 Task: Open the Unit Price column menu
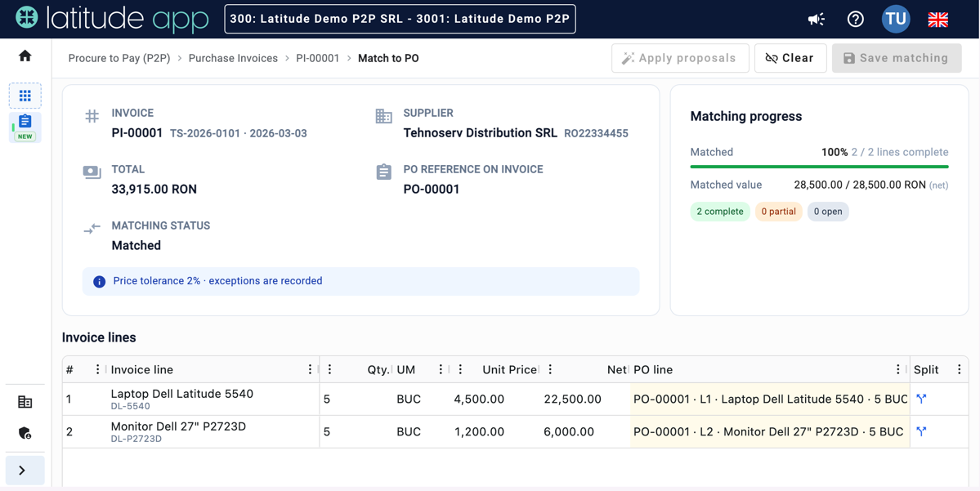click(x=460, y=370)
